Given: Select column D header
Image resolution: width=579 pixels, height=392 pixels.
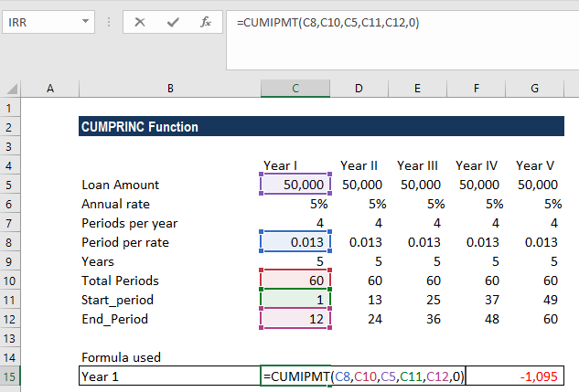Looking at the screenshot, I should [x=359, y=89].
